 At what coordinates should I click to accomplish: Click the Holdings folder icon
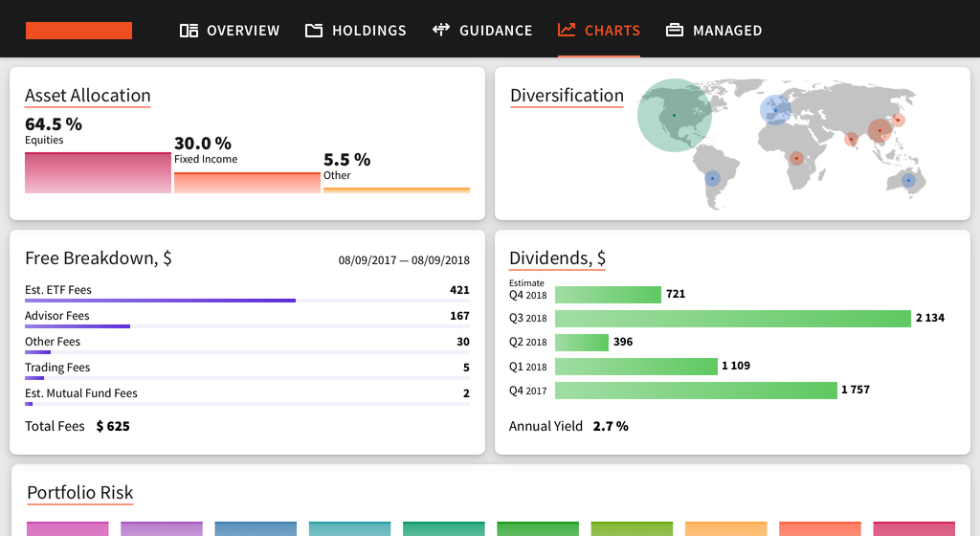[x=314, y=31]
